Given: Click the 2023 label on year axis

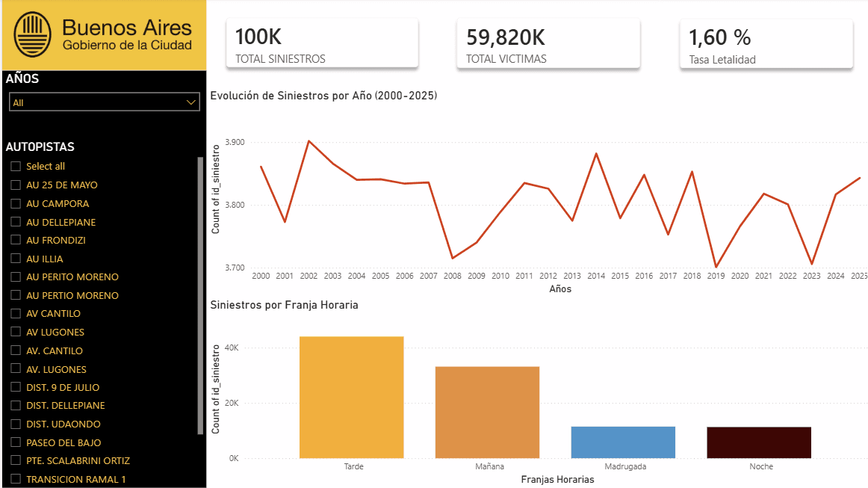Looking at the screenshot, I should point(811,276).
